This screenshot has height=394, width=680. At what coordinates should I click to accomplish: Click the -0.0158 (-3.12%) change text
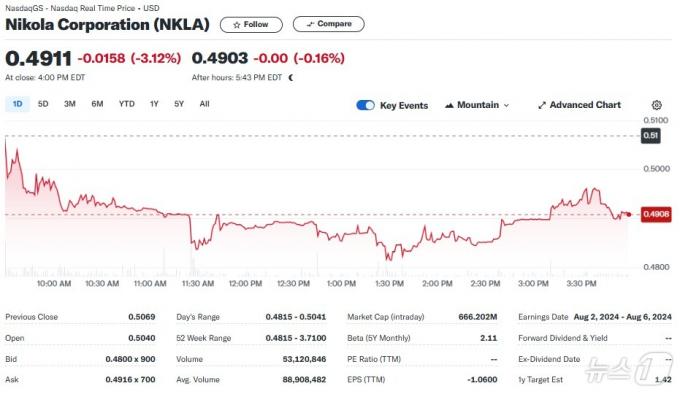pyautogui.click(x=129, y=58)
